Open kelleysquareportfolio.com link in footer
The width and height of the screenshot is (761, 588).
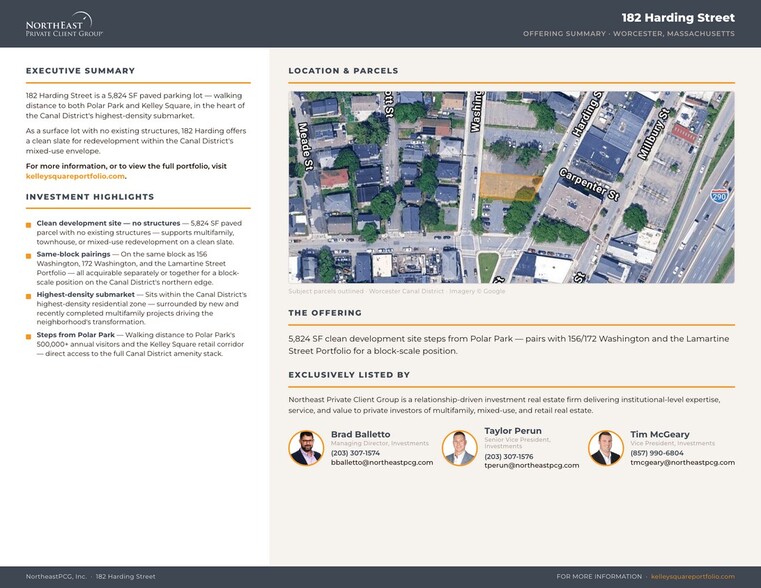[x=693, y=576]
